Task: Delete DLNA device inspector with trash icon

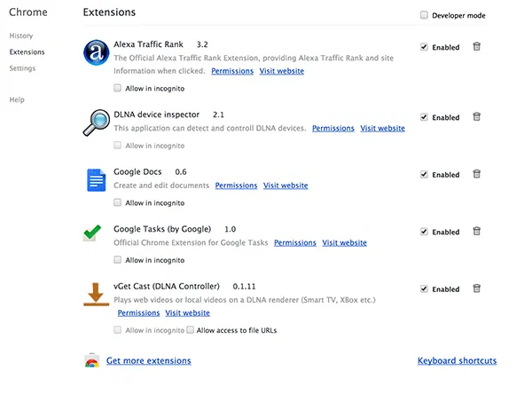Action: tap(476, 116)
